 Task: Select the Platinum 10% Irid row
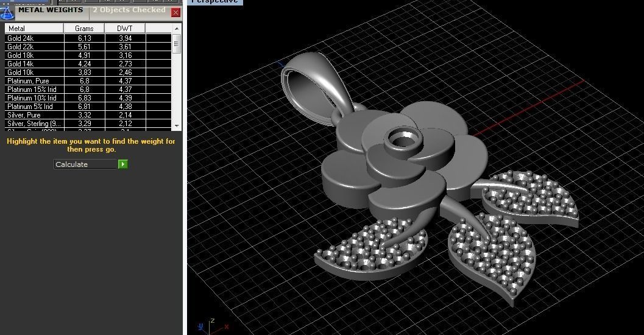pyautogui.click(x=88, y=98)
